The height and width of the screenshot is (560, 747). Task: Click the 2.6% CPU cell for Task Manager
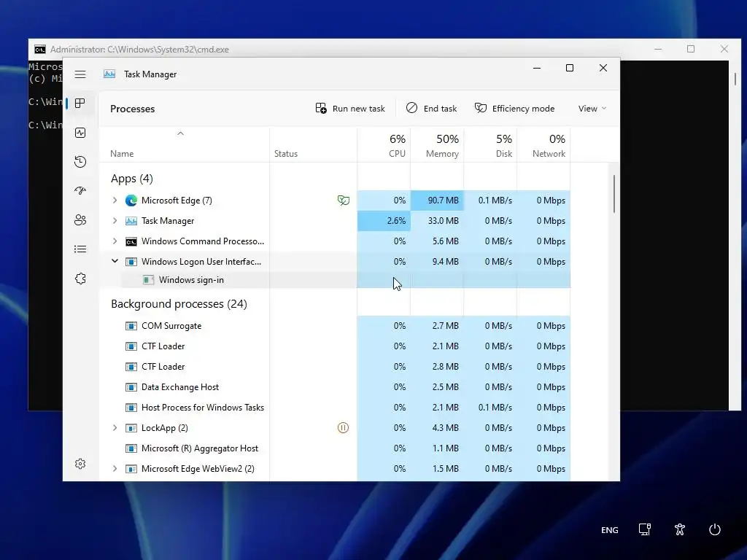(384, 221)
